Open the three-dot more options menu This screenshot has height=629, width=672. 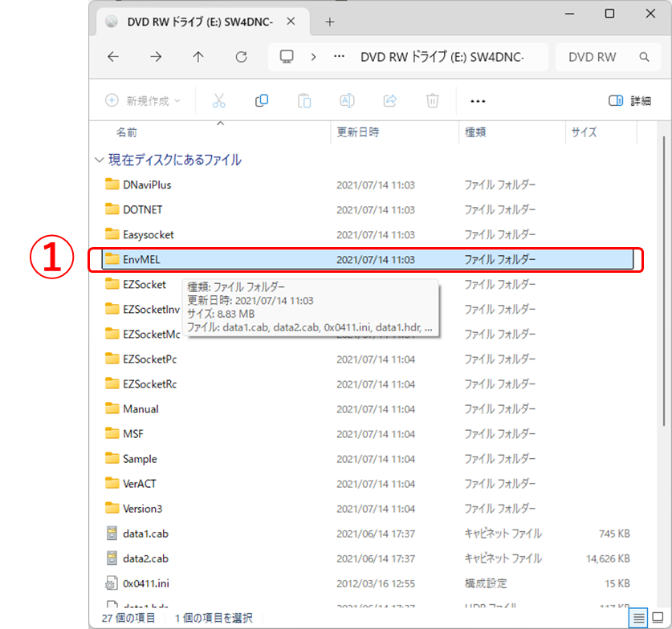pyautogui.click(x=478, y=101)
